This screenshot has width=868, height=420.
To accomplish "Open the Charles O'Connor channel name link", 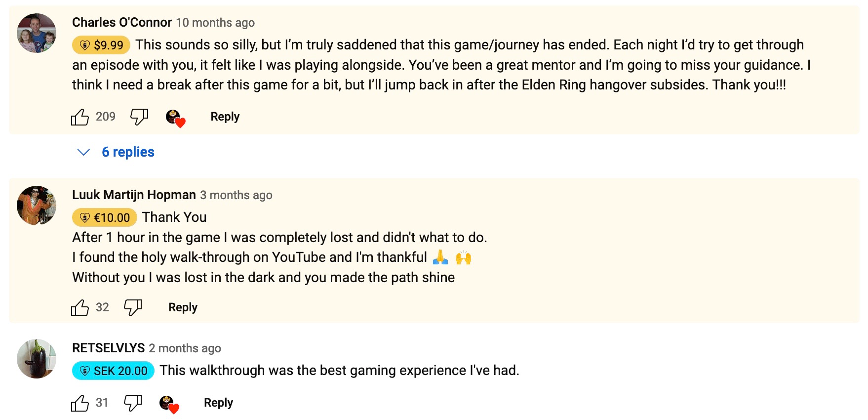I will tap(121, 22).
